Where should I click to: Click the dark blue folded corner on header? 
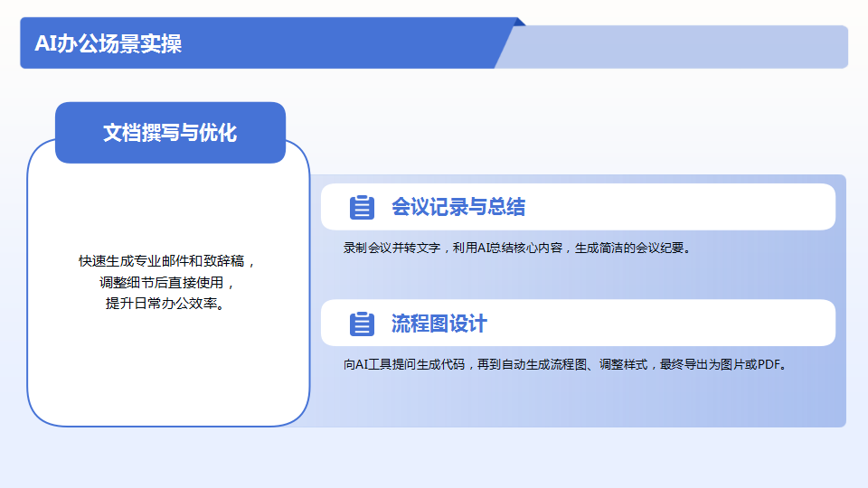[519, 21]
